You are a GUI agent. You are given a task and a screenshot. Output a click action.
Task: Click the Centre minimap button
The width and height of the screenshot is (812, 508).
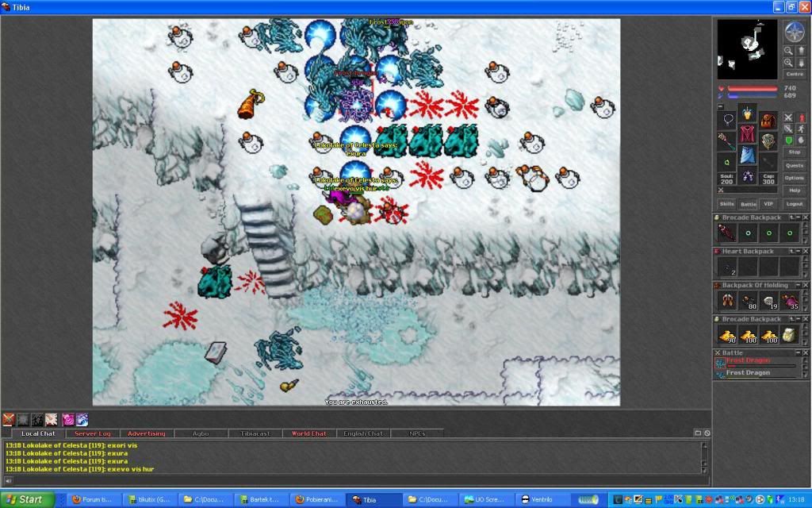point(795,74)
